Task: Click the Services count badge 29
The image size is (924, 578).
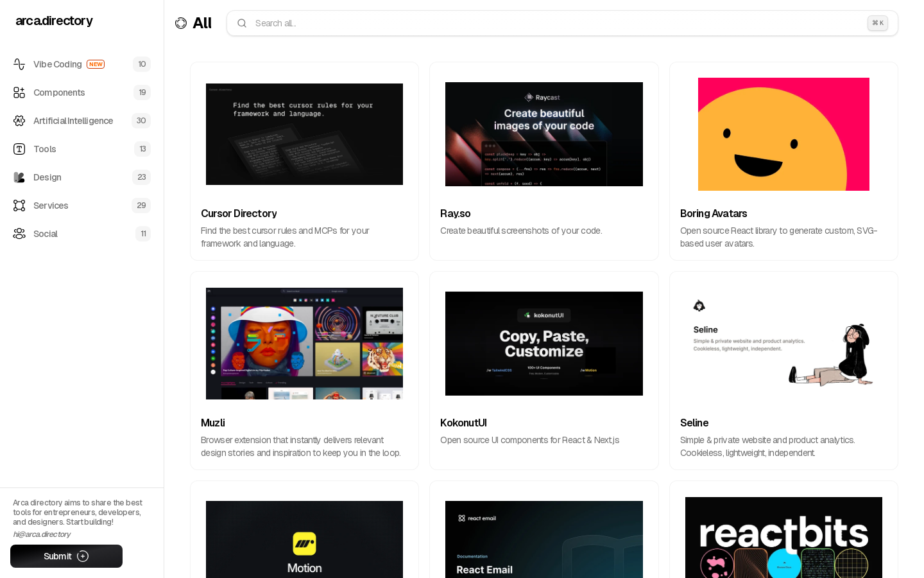Action: [141, 206]
